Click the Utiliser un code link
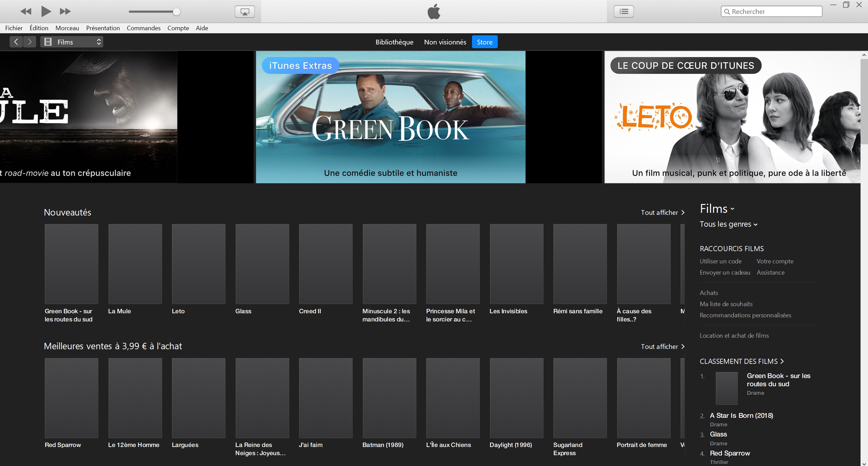The image size is (868, 466). (x=721, y=261)
